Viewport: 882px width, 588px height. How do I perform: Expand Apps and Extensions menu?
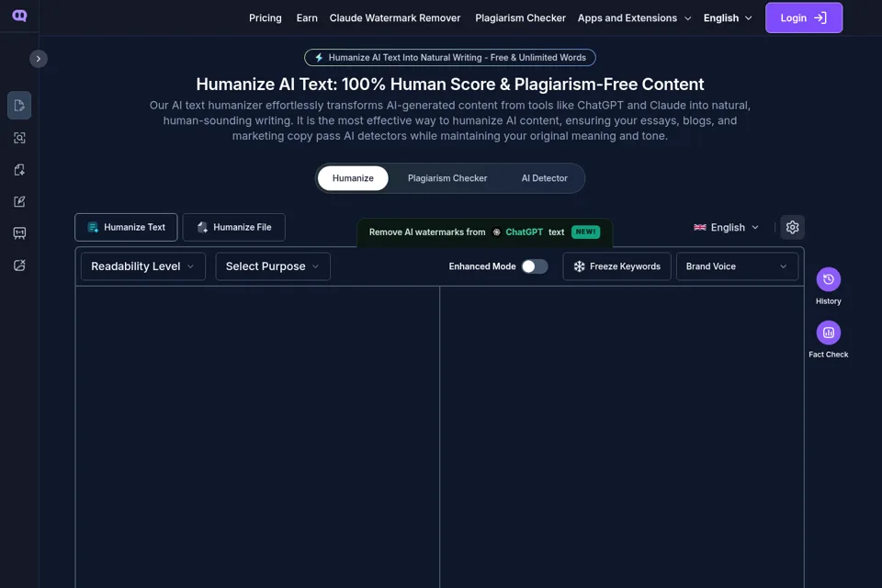(x=634, y=18)
